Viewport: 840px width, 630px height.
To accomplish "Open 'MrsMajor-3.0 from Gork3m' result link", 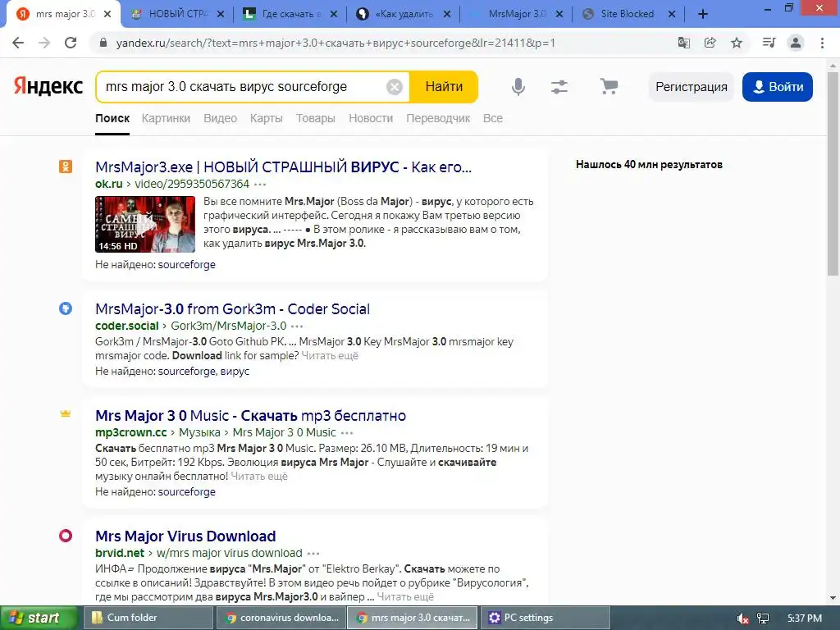I will click(232, 309).
